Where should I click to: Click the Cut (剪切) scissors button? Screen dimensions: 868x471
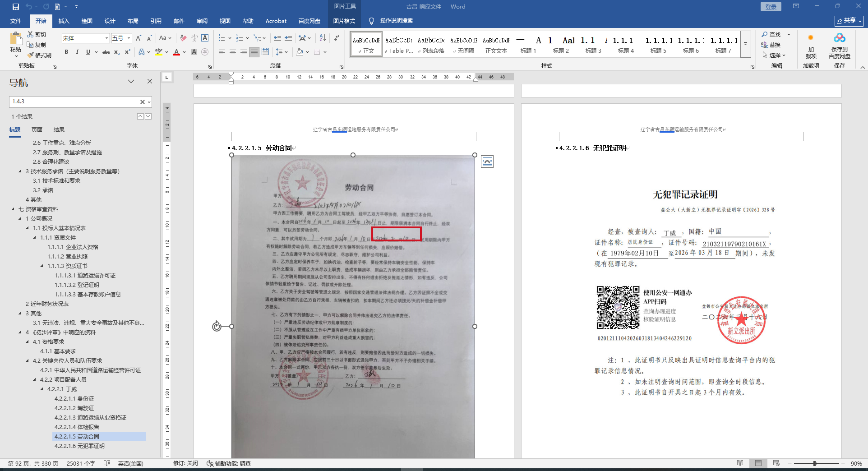pos(37,34)
